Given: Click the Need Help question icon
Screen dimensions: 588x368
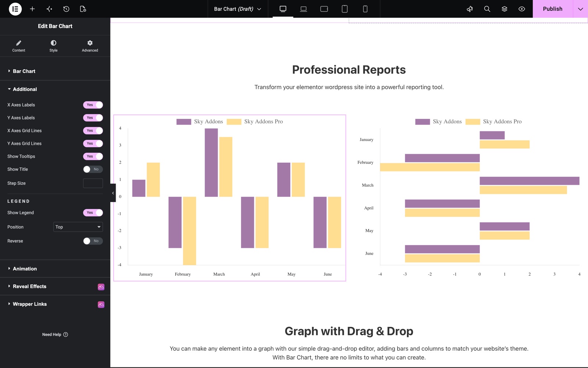Looking at the screenshot, I should tap(66, 335).
